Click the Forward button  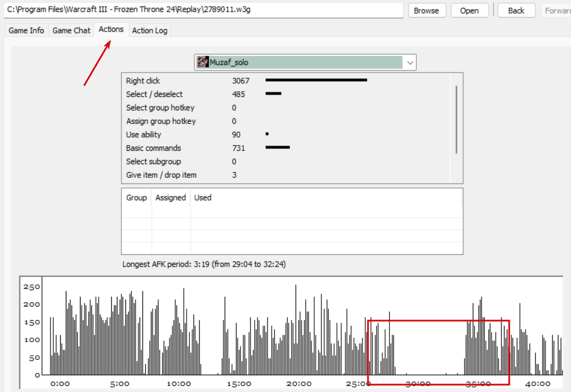pyautogui.click(x=556, y=11)
